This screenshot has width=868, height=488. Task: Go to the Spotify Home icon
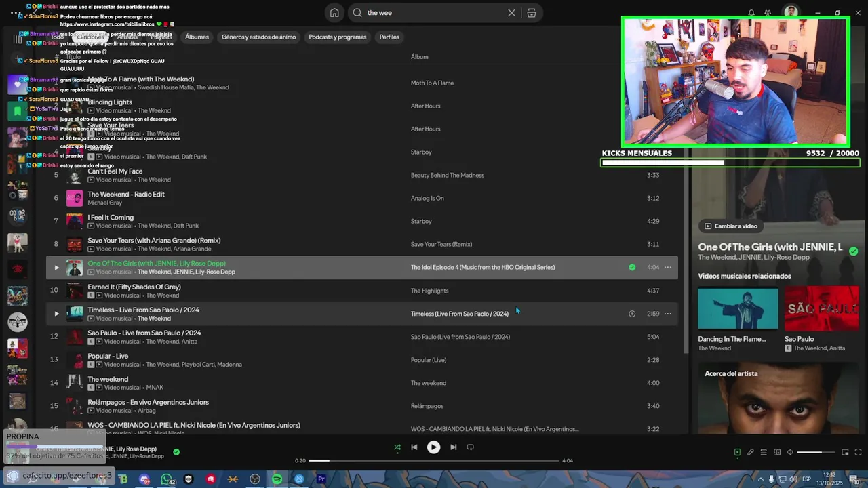pyautogui.click(x=334, y=13)
